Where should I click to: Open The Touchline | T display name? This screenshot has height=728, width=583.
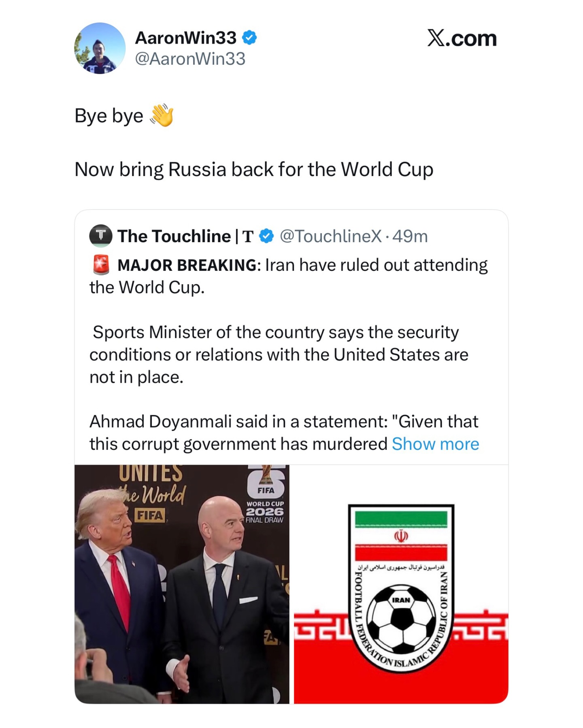pyautogui.click(x=185, y=236)
